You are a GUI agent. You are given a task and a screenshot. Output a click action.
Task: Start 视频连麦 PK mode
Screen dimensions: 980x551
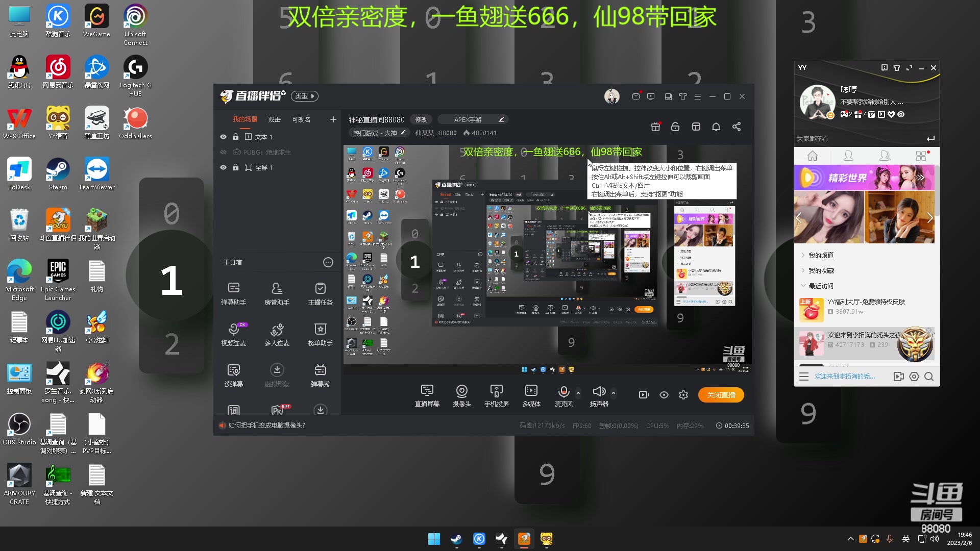pos(233,335)
